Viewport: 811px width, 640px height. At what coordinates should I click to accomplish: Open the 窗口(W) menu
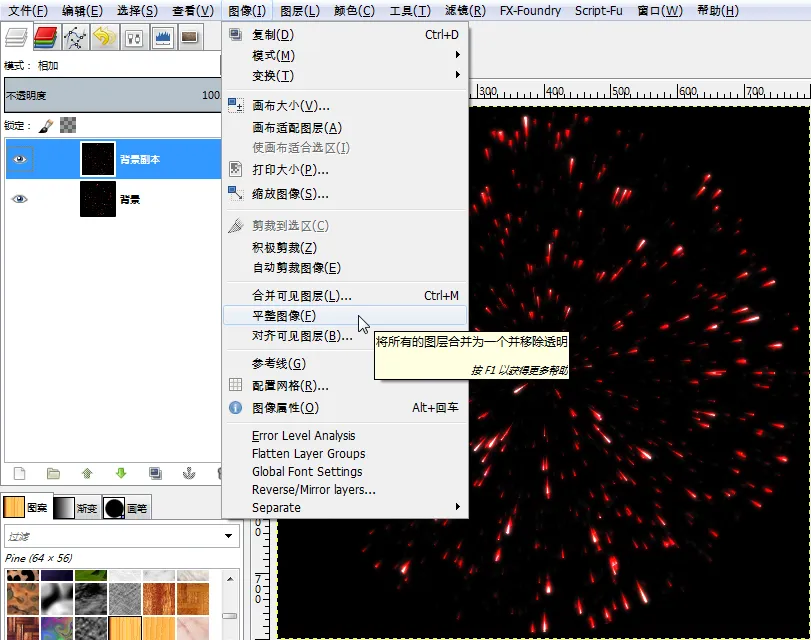(660, 10)
